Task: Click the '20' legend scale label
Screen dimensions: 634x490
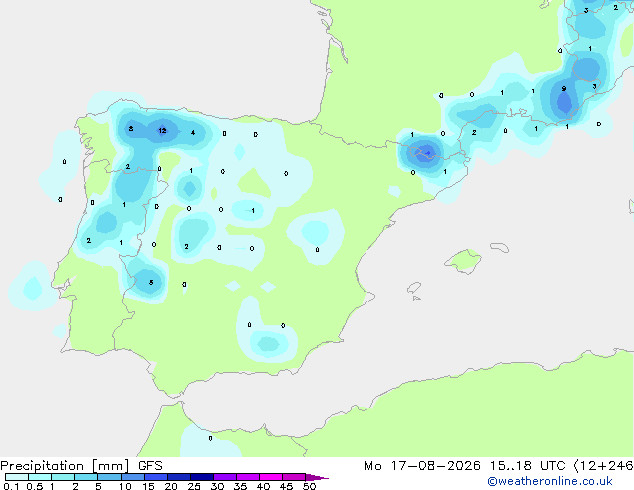Action: (171, 486)
